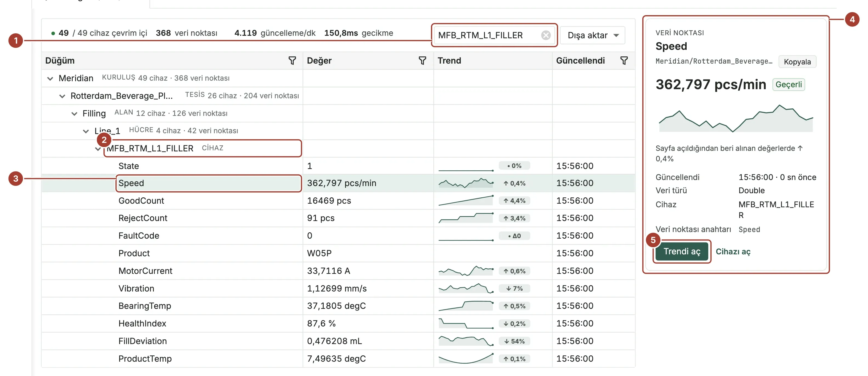This screenshot has width=868, height=376.
Task: Select the State row
Action: 338,166
